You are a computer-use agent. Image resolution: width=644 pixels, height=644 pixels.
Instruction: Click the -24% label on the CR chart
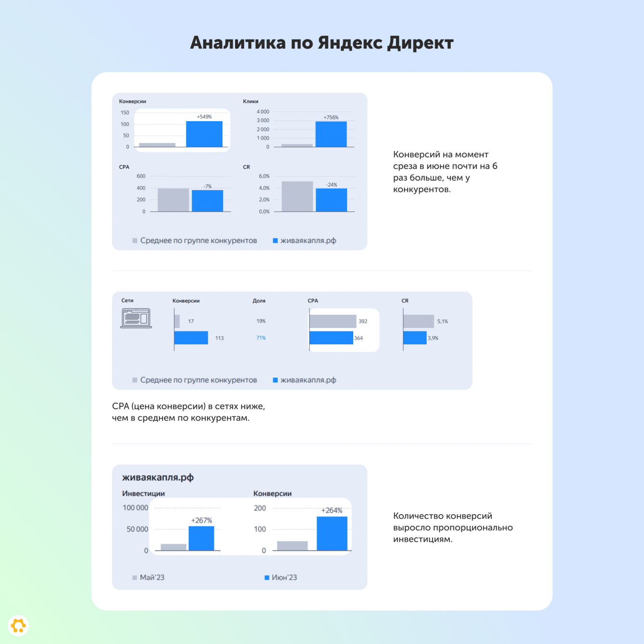(332, 185)
